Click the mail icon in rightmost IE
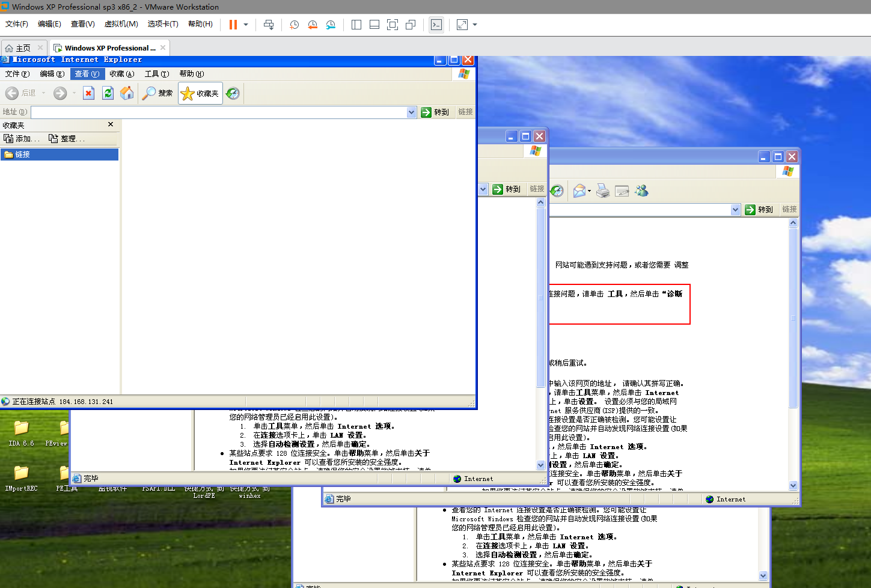871x588 pixels. (x=579, y=191)
